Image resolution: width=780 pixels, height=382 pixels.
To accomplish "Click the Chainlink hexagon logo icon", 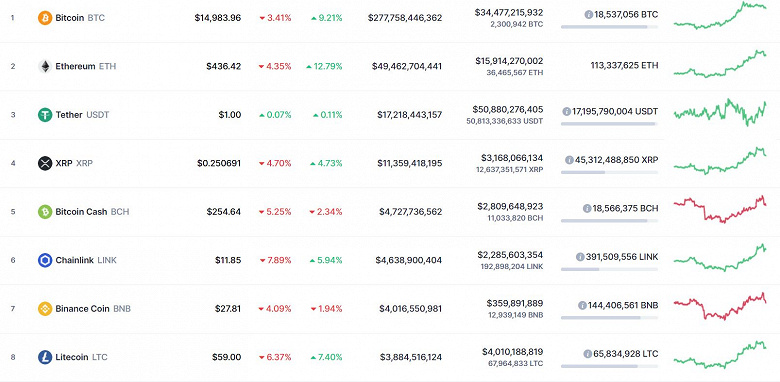I will tap(45, 260).
